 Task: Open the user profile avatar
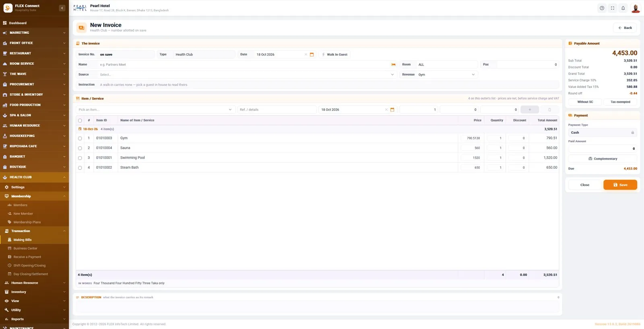[x=636, y=8]
